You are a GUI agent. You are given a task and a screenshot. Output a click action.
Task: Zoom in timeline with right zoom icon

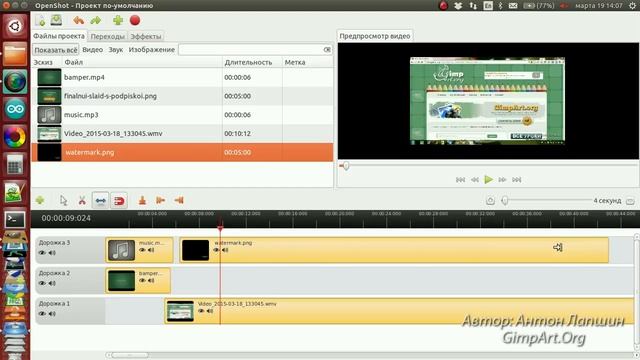coord(630,201)
